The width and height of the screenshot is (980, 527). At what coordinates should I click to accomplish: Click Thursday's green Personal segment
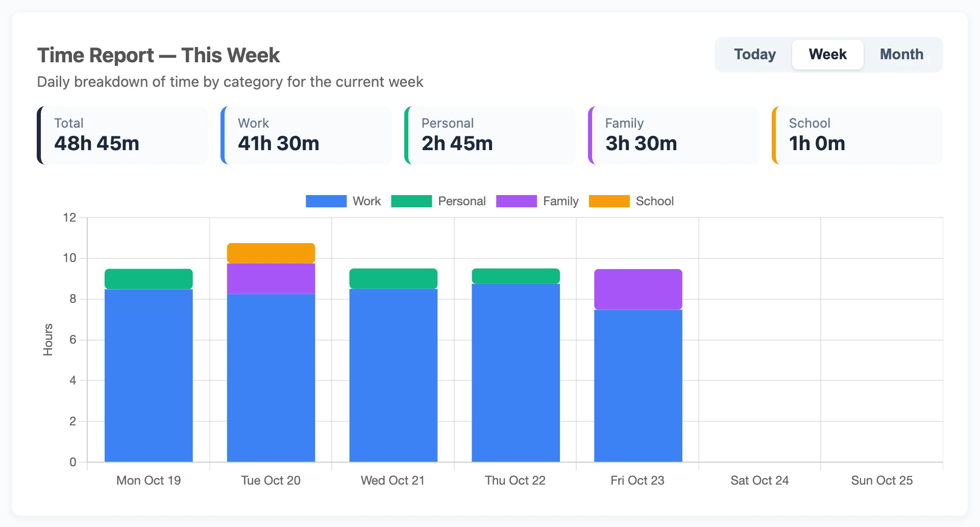[516, 276]
